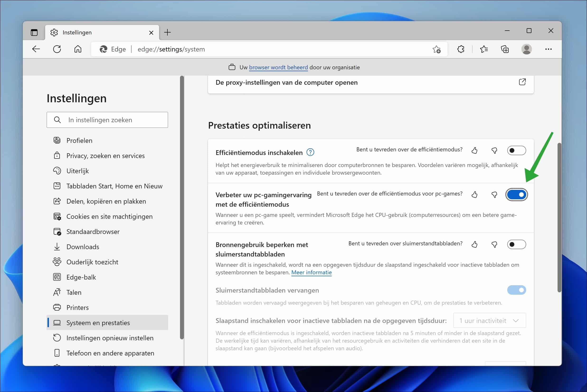Click inside the 'In instellingen zoeken' field
Viewport: 587px width, 392px height.
[x=107, y=120]
